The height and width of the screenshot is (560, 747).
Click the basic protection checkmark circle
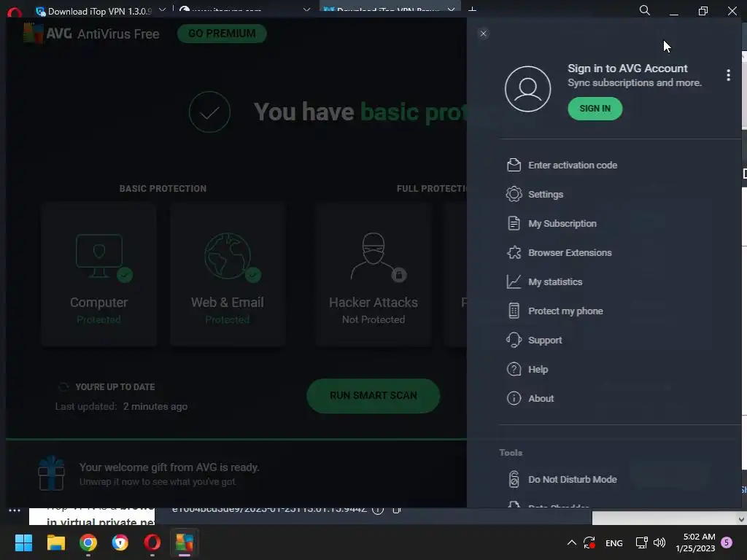[209, 112]
